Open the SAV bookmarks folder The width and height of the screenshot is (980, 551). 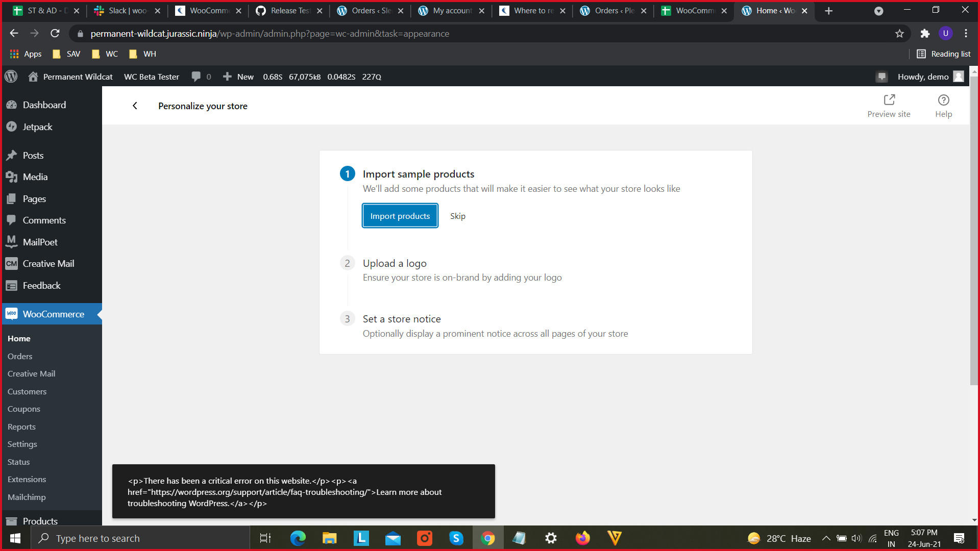point(66,54)
